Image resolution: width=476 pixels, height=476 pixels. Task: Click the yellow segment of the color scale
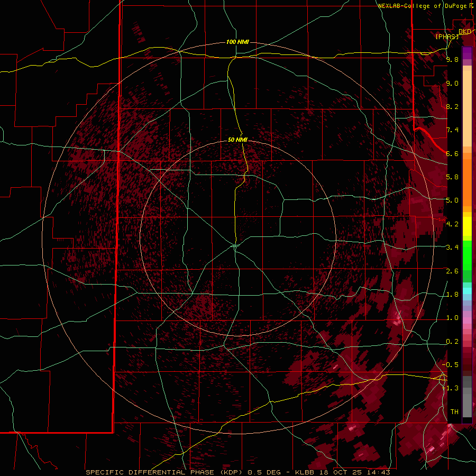(x=467, y=226)
